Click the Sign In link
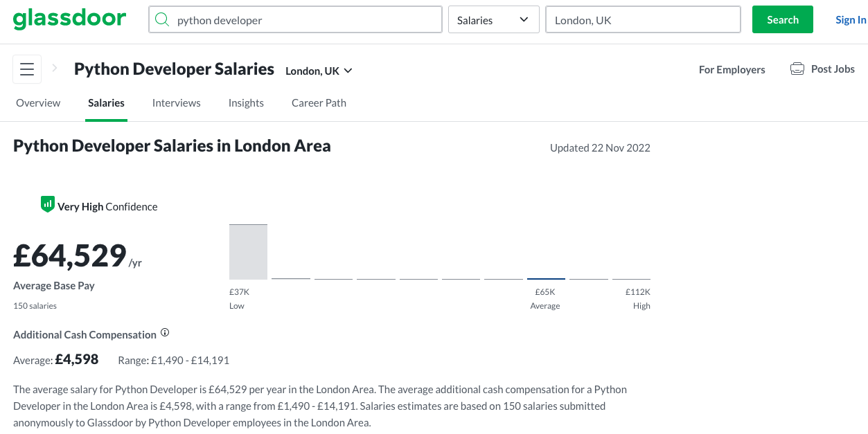868x434 pixels. (x=851, y=19)
